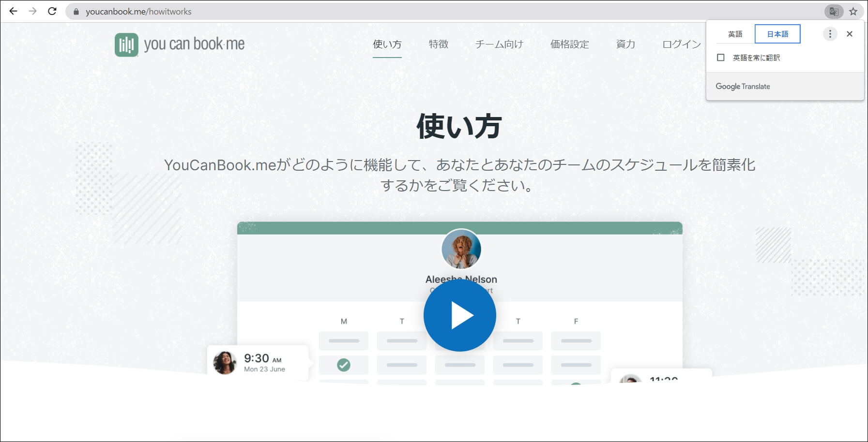Select 日本語 in the translate popup
868x442 pixels.
click(777, 33)
